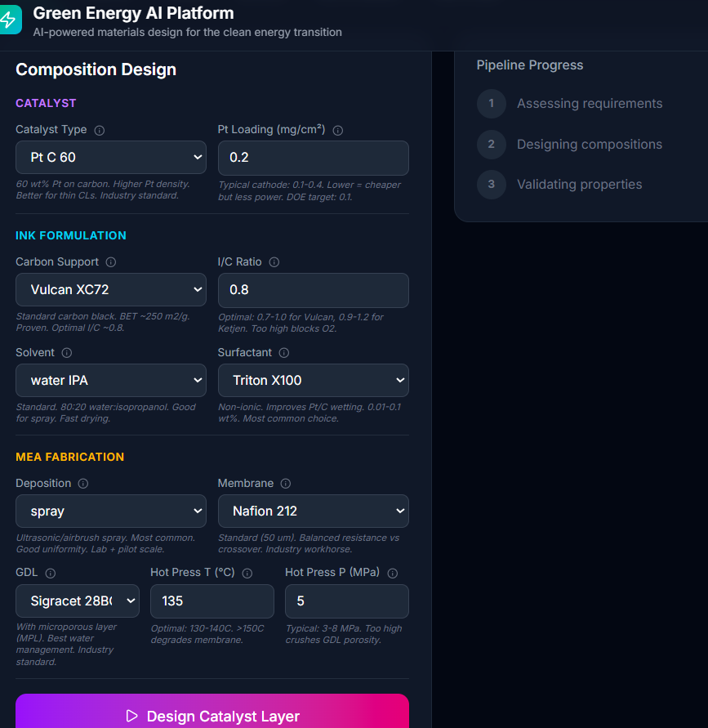
Task: Click the Assessing requirements step text
Action: (590, 104)
